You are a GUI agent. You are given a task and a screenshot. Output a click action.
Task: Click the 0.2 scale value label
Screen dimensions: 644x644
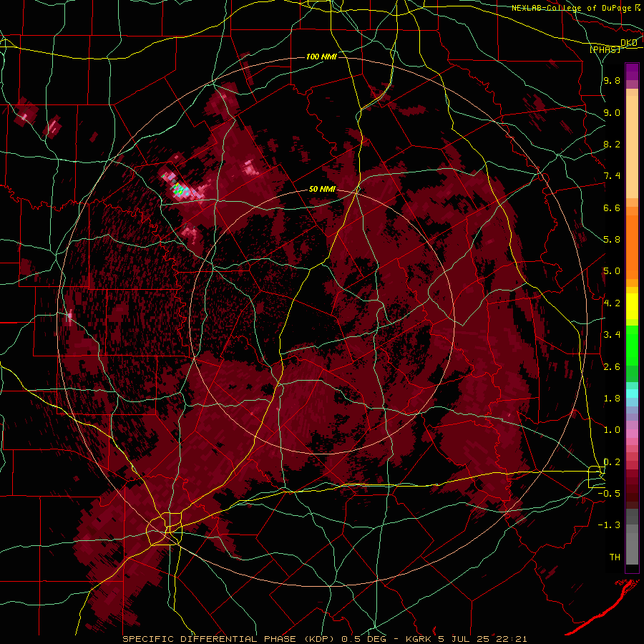click(612, 462)
